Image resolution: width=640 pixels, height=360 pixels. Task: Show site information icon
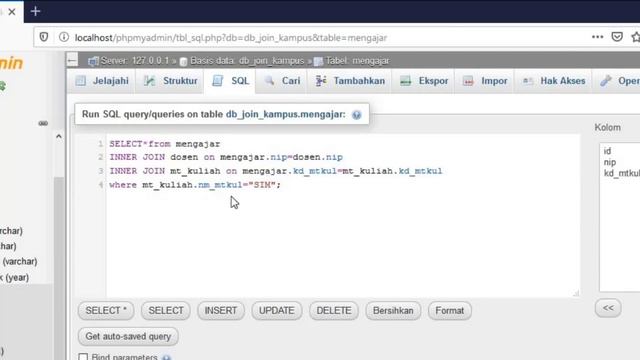coord(64,37)
